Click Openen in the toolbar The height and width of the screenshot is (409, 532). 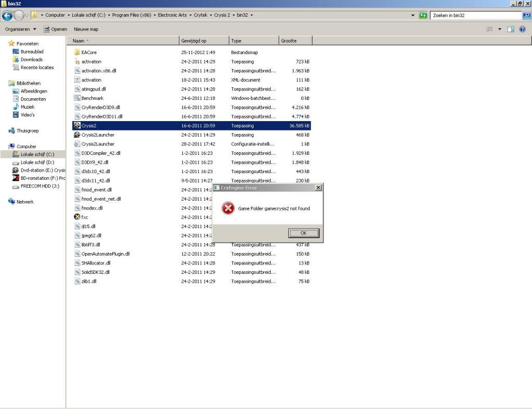click(x=55, y=29)
